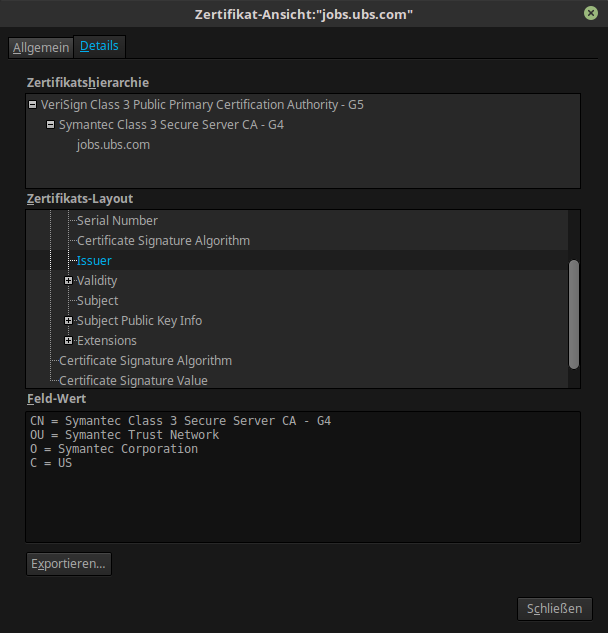Switch to the Allgemein tab

(x=41, y=48)
